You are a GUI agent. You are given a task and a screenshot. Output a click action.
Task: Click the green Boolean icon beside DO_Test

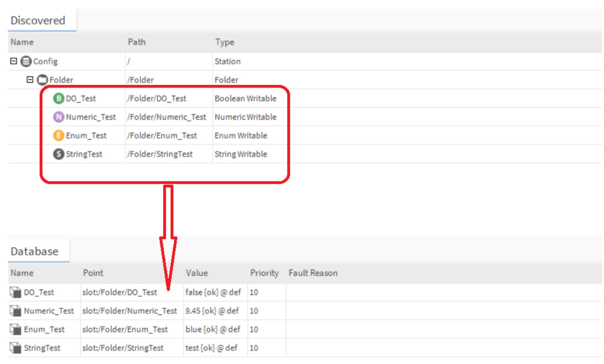click(x=58, y=98)
